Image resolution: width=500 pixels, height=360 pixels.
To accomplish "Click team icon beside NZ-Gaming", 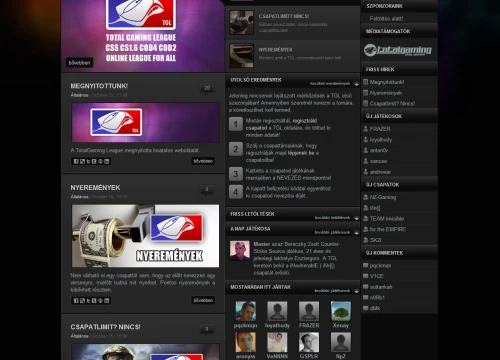I will (366, 197).
